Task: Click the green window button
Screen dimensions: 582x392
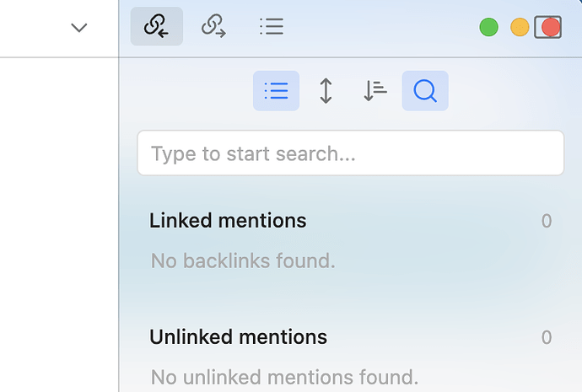Action: tap(489, 27)
